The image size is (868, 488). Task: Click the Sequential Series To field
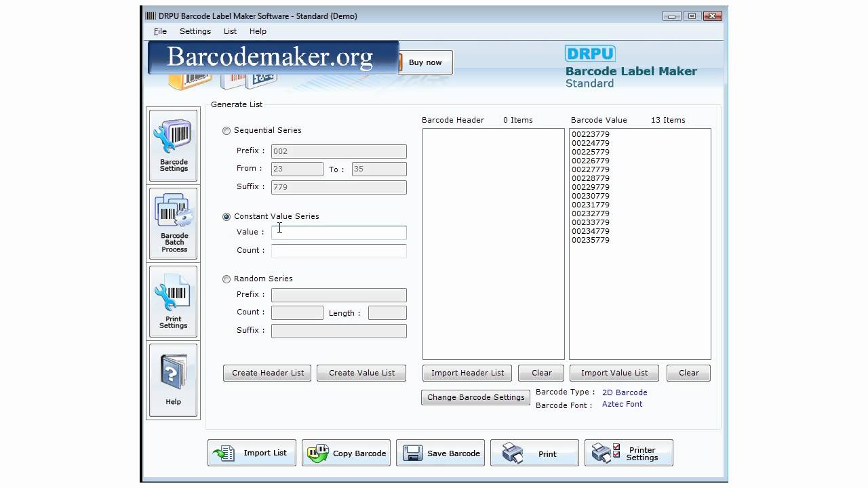[x=379, y=169]
